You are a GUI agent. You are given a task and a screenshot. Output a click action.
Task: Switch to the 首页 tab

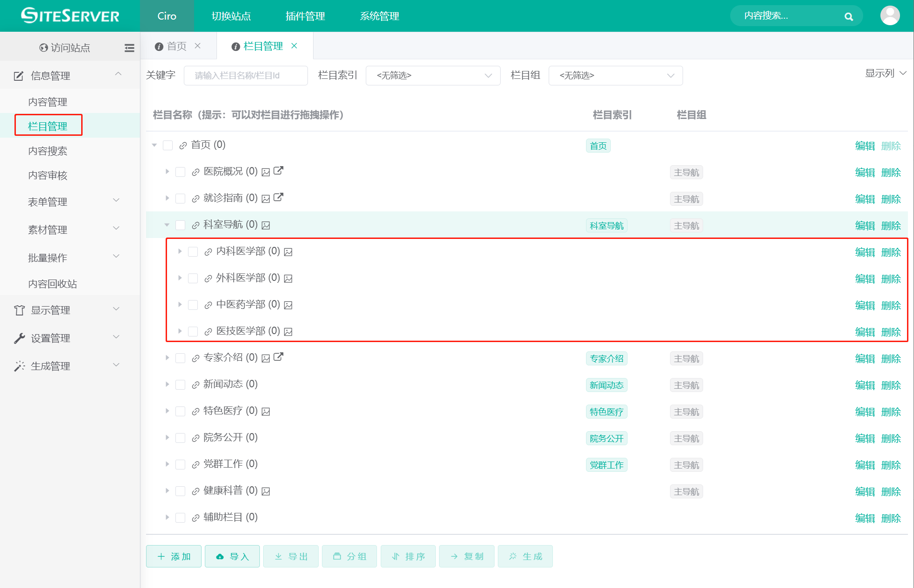coord(176,46)
